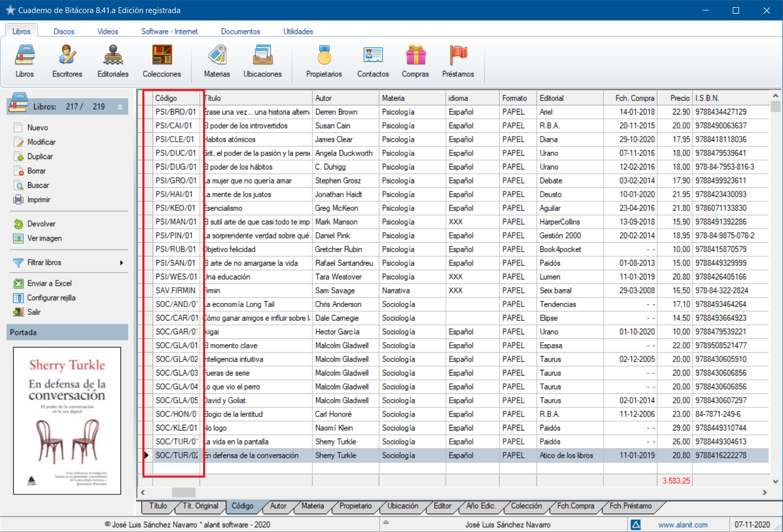Switch to the Discos ribbon tab

tap(64, 31)
